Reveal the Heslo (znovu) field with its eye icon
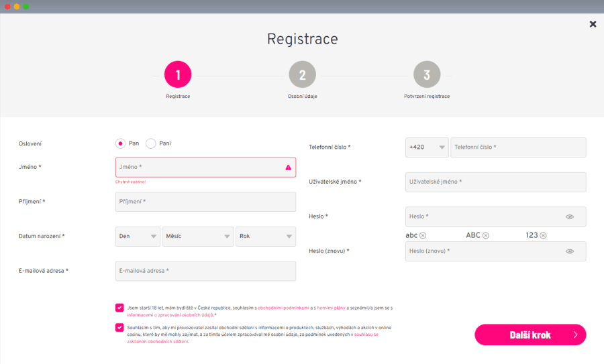Viewport: 604px width, 364px height. (570, 251)
